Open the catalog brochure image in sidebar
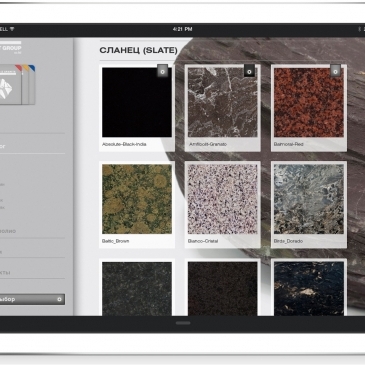 (x=17, y=85)
